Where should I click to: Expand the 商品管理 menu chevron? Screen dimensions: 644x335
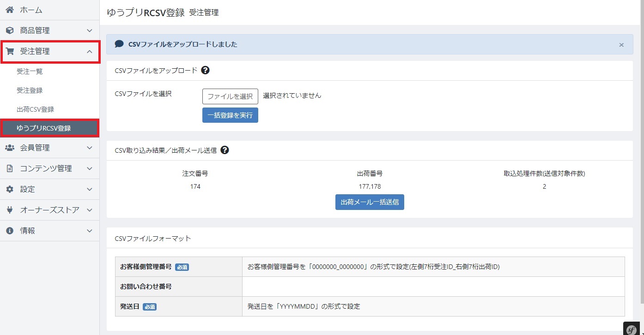click(x=90, y=30)
